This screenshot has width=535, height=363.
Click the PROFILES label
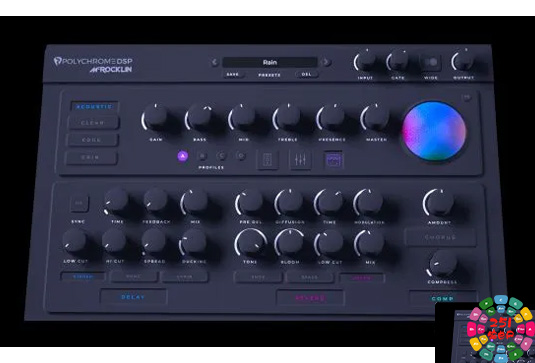tap(211, 168)
